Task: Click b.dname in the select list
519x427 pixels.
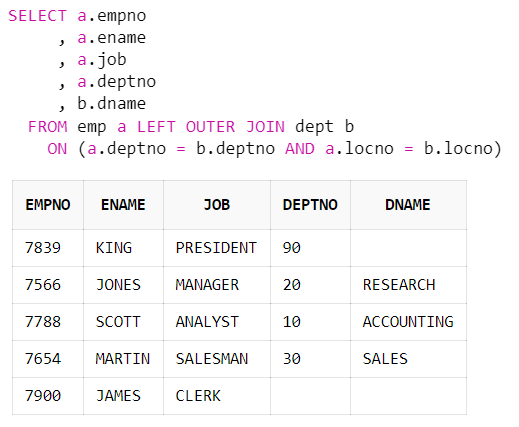Action: click(112, 104)
